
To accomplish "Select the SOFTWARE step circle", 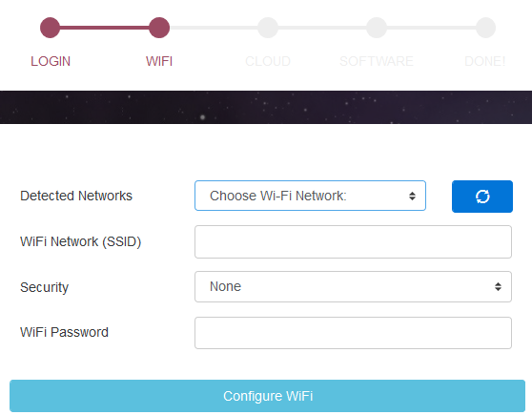I will point(377,28).
